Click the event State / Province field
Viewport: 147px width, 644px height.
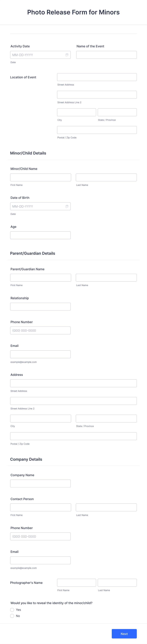click(117, 112)
